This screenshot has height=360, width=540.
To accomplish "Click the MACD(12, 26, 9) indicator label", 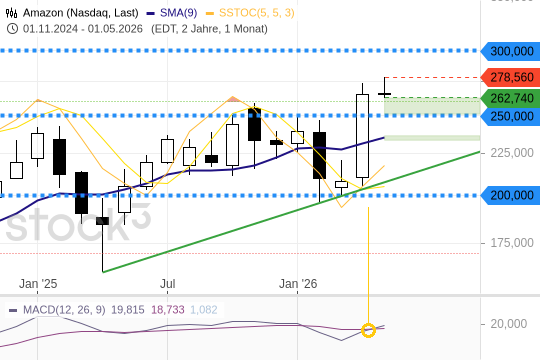I will pyautogui.click(x=64, y=310).
